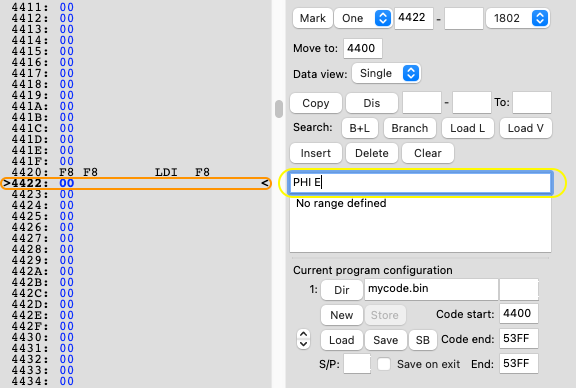Click the program slot stepper arrows
Viewport: 576px width, 388px height.
tap(303, 339)
